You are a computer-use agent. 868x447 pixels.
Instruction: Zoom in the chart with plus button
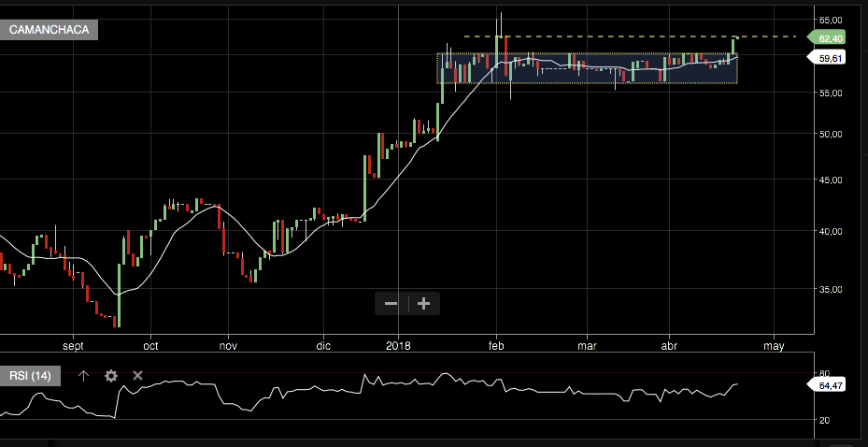click(x=423, y=303)
